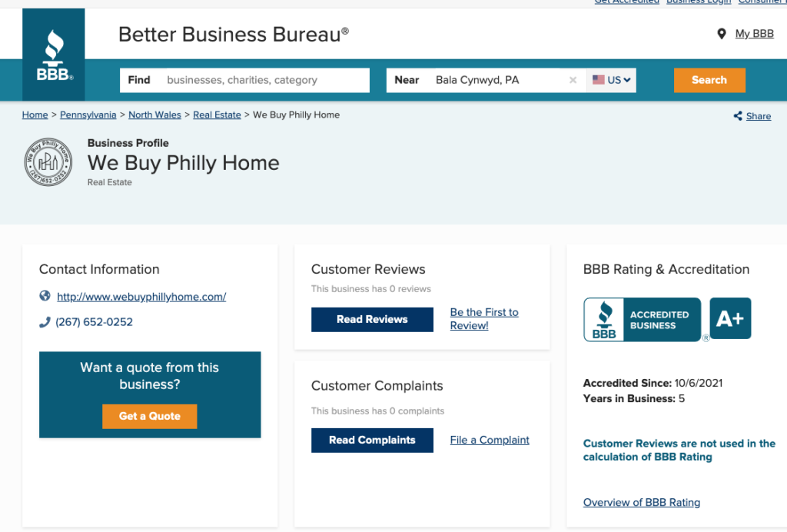Open the My BBB link
Viewport: 787px width, 532px height.
755,34
